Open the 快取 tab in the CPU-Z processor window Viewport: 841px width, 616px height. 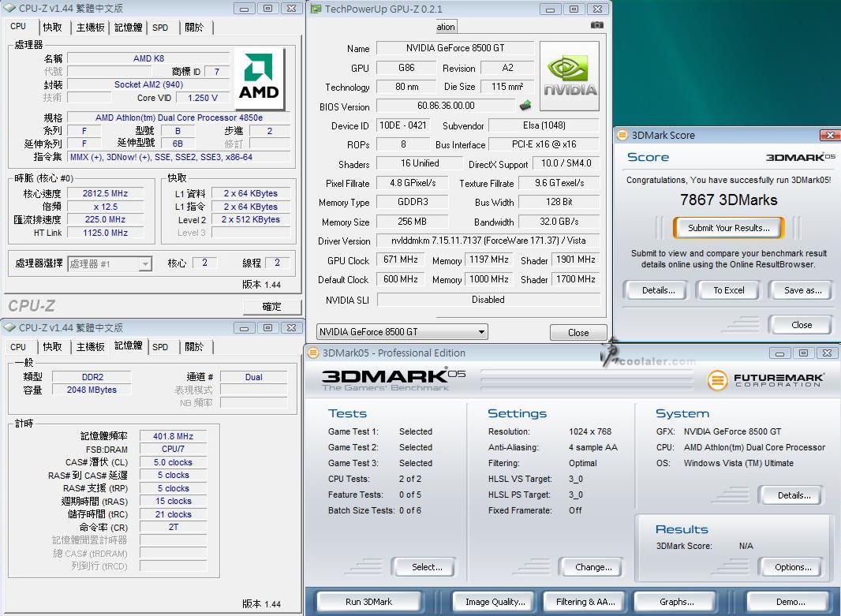[x=53, y=27]
